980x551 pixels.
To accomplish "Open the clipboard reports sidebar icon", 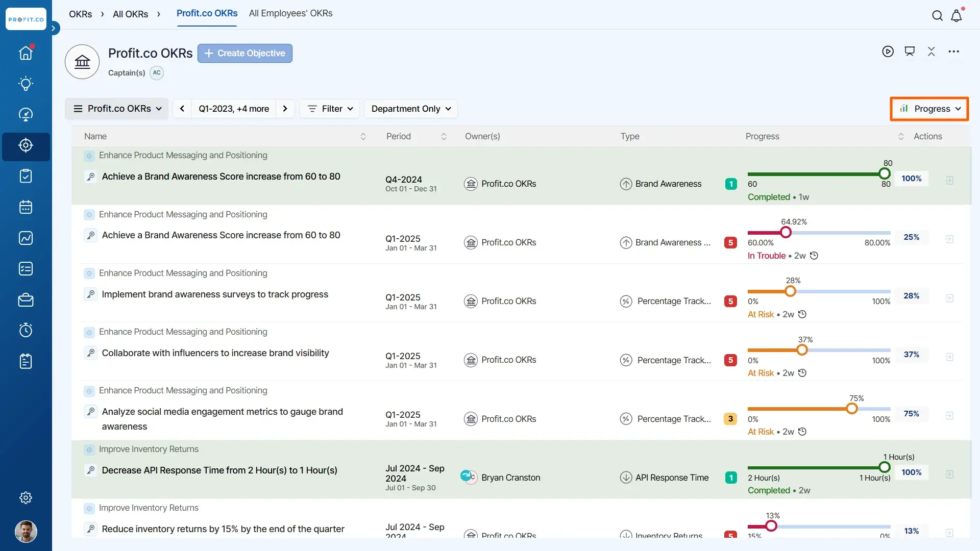I will point(26,361).
